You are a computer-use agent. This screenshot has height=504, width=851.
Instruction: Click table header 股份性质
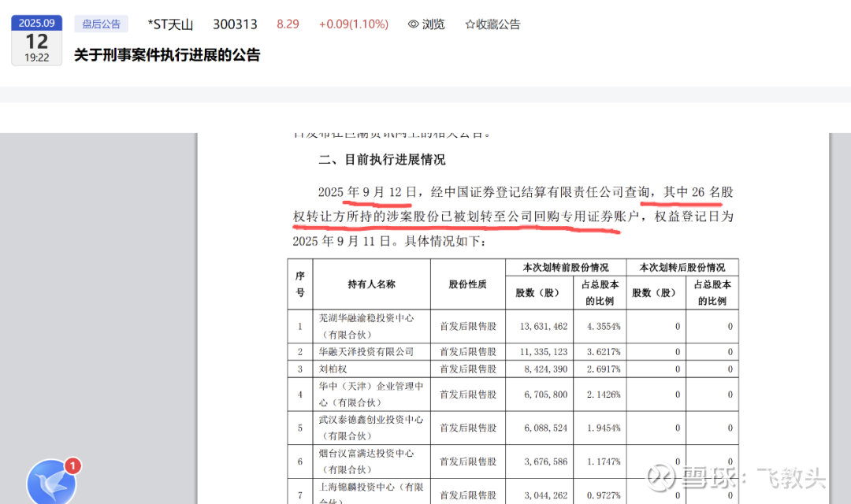[468, 284]
